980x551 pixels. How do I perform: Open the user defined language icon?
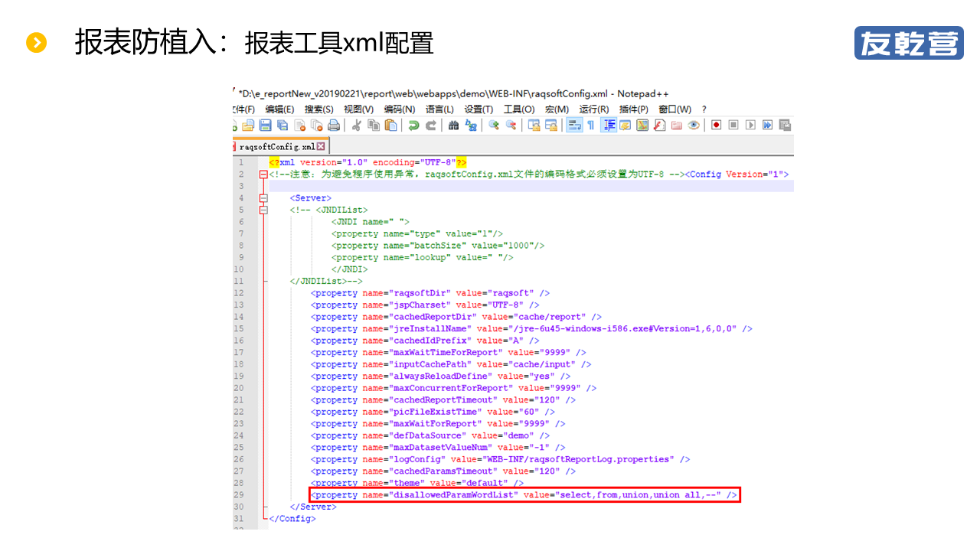(626, 126)
